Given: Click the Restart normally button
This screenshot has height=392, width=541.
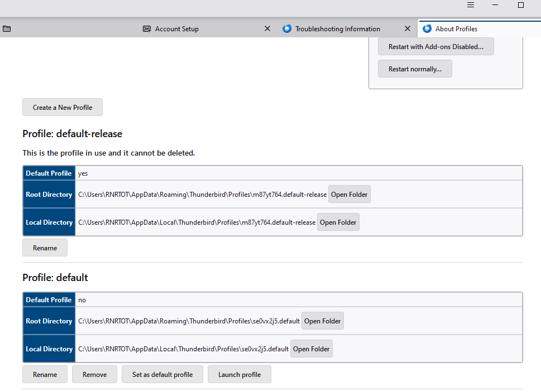Looking at the screenshot, I should (415, 69).
